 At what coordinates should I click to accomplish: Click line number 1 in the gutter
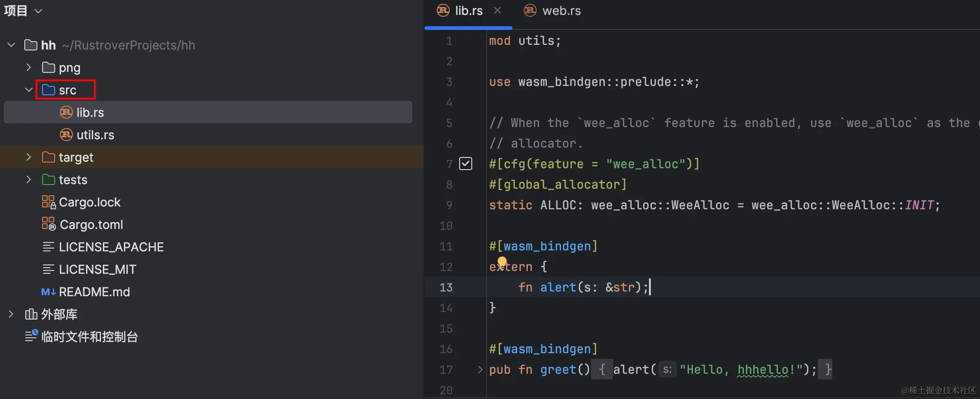(449, 41)
